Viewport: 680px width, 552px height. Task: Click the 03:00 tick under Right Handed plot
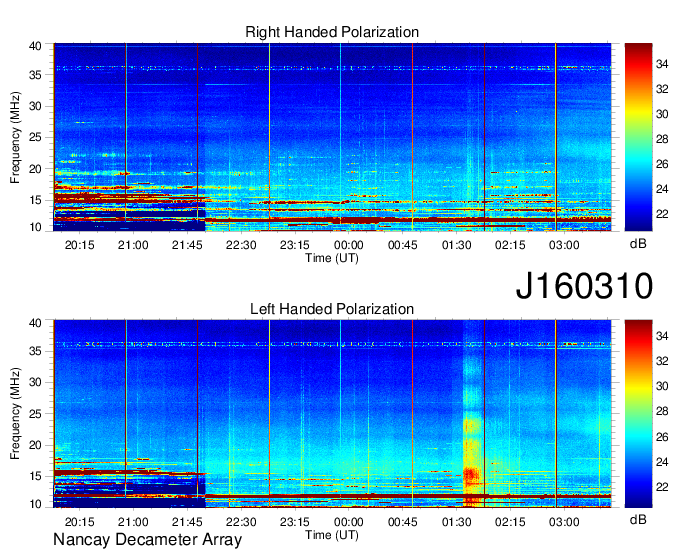coord(564,245)
